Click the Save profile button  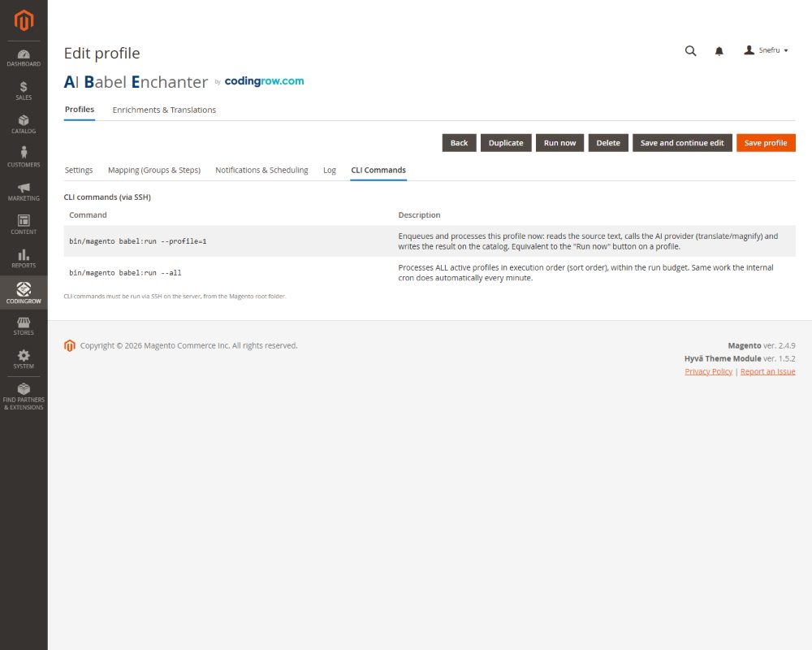766,143
